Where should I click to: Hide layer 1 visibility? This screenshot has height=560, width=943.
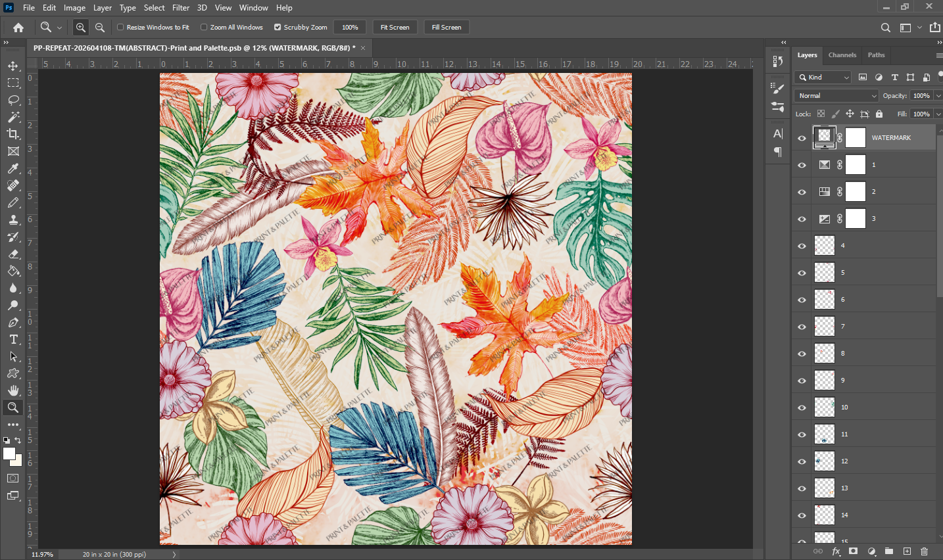tap(802, 165)
